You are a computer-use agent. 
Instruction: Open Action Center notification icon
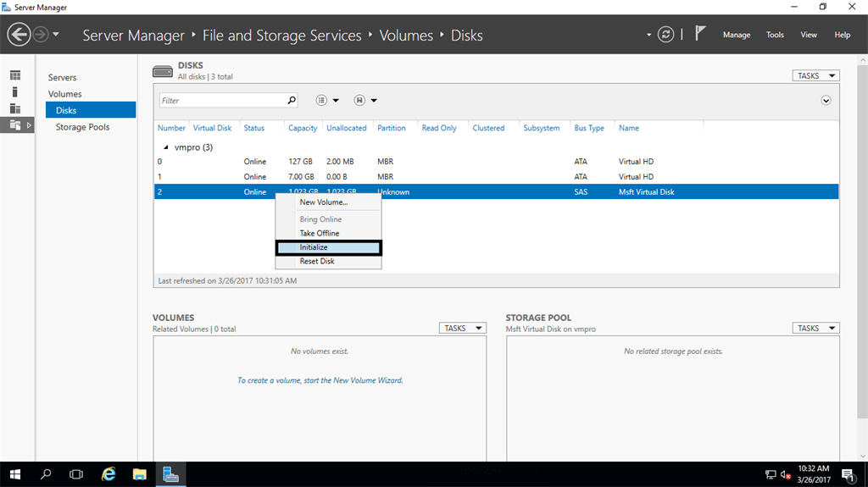pyautogui.click(x=848, y=475)
